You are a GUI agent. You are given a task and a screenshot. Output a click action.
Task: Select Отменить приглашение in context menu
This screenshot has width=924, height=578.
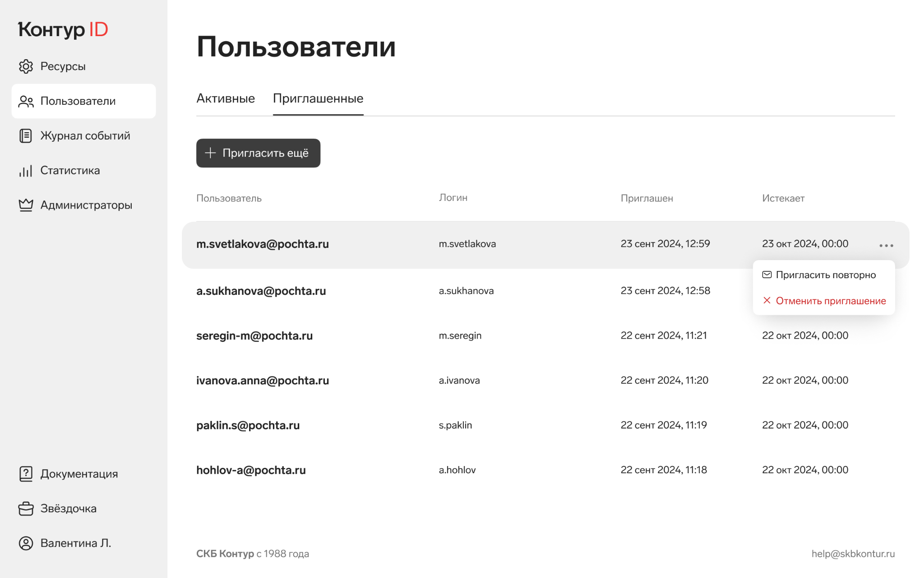tap(830, 301)
